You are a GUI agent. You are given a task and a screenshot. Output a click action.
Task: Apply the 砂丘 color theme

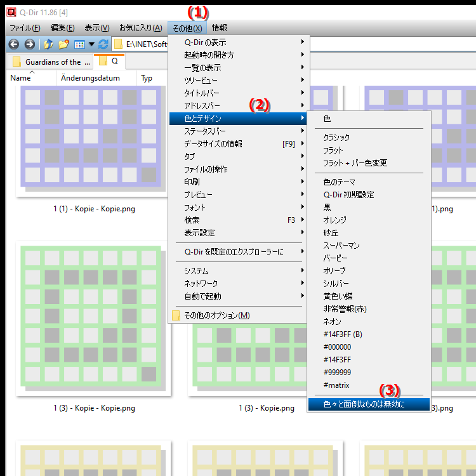(x=369, y=233)
